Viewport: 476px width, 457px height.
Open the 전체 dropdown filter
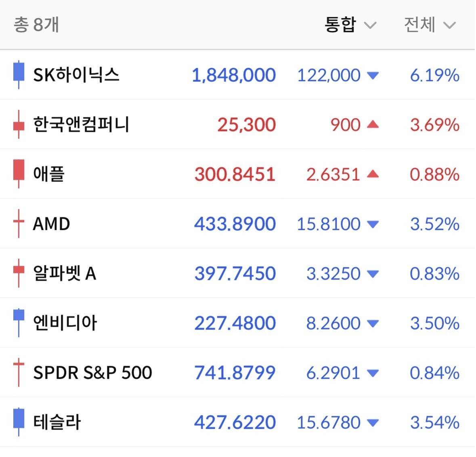click(430, 25)
